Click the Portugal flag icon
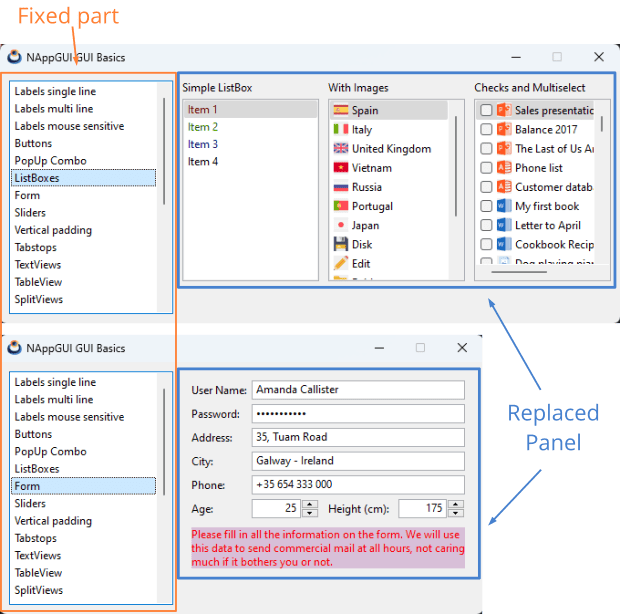The height and width of the screenshot is (614, 620). 340,206
